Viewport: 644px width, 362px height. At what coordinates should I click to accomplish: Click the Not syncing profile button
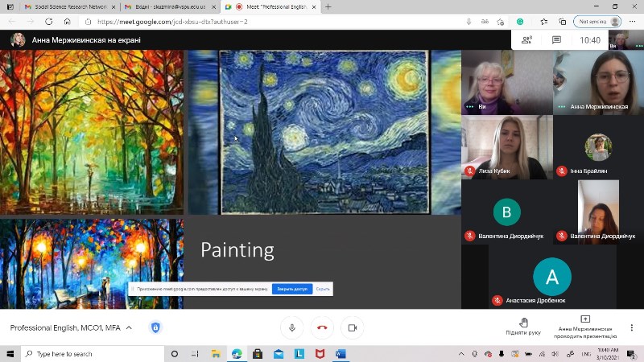597,22
